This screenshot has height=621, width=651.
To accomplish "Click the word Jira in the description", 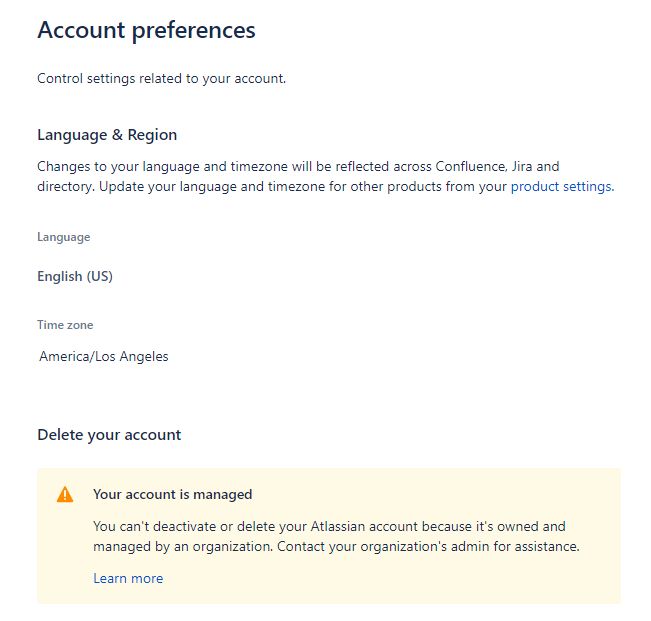I will point(511,166).
